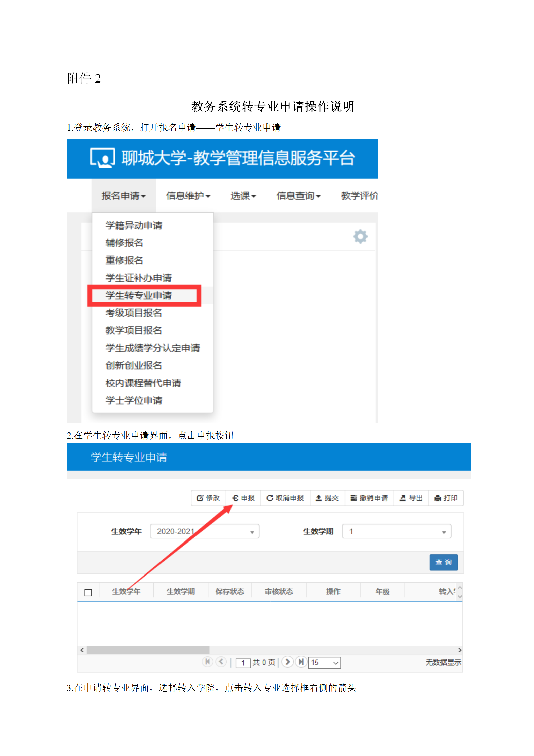The image size is (534, 756).
Task: Select 学士学位申请 menu item
Action: point(134,400)
